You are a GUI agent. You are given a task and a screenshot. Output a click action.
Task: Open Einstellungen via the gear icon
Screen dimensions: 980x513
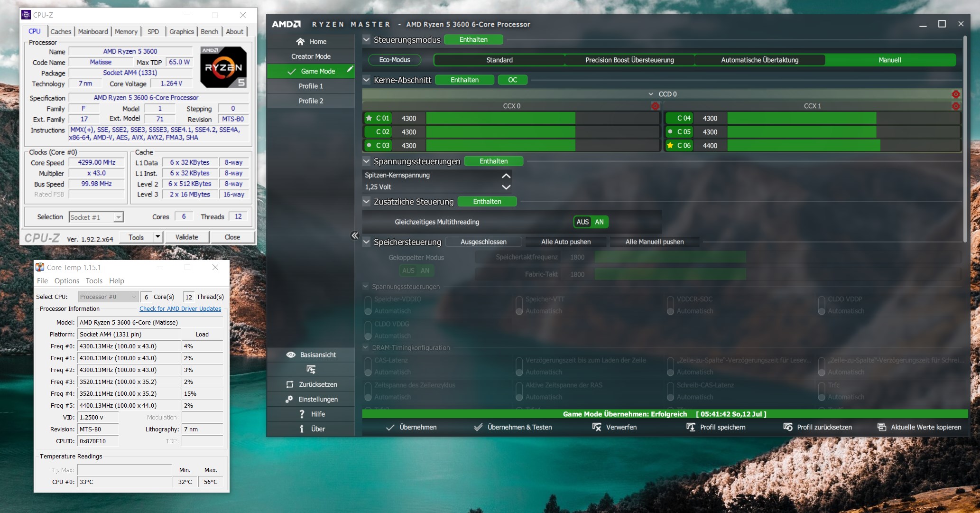point(289,400)
